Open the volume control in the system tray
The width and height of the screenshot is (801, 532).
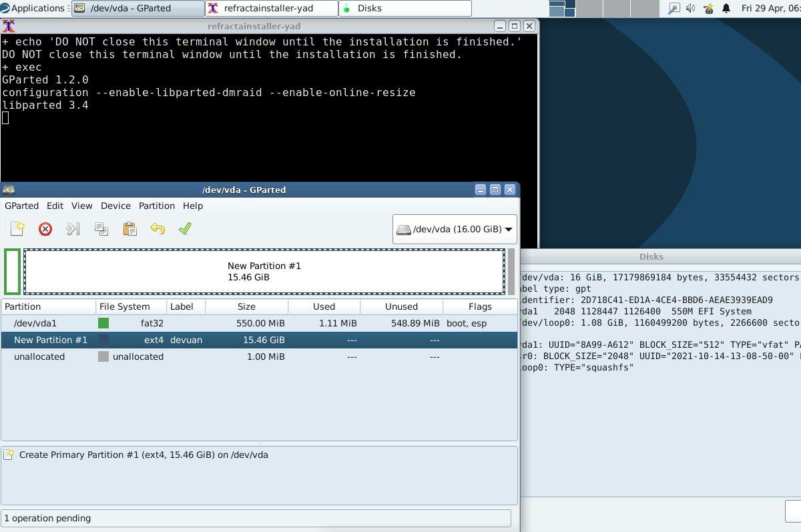point(690,9)
